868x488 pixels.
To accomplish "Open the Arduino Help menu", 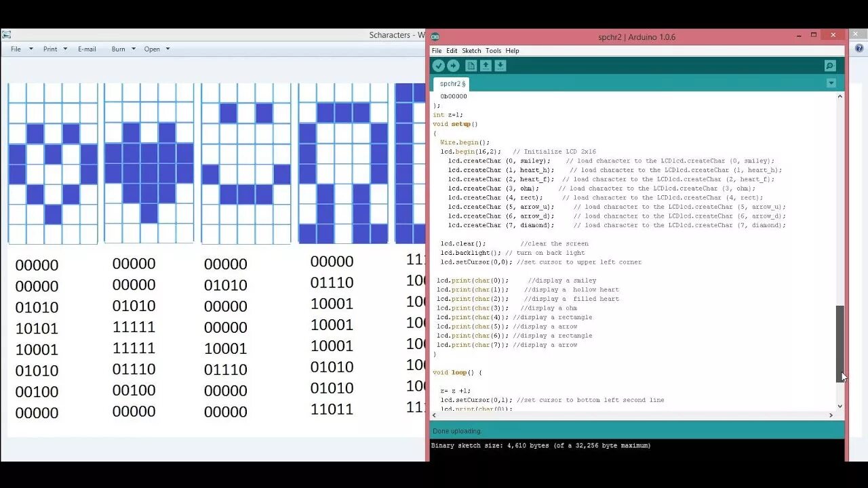I will 512,51.
